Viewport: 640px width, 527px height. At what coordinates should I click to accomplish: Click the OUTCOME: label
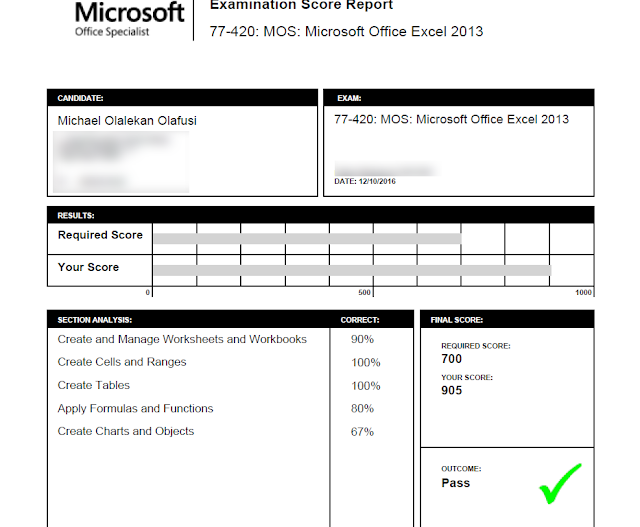coord(461,469)
